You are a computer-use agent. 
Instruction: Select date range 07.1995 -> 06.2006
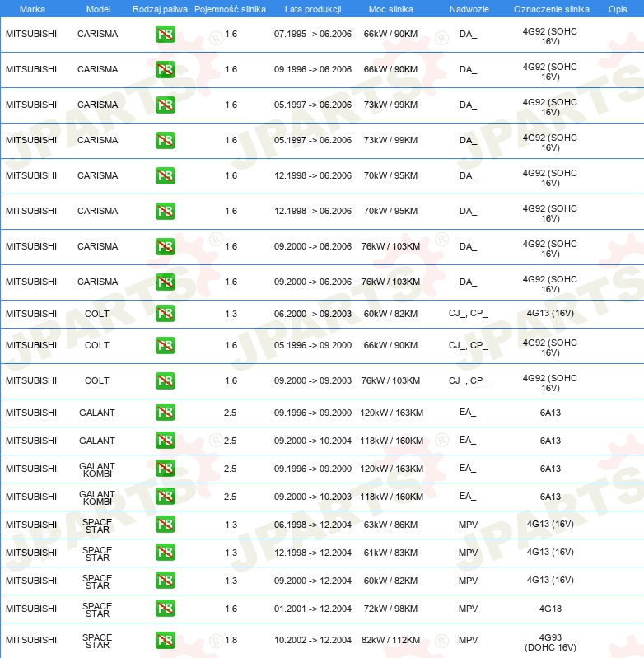tap(313, 34)
